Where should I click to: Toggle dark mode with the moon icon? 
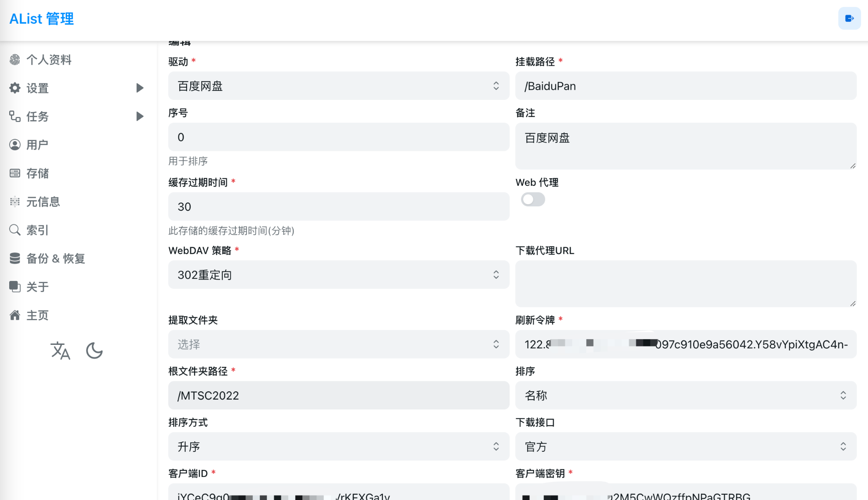(95, 351)
